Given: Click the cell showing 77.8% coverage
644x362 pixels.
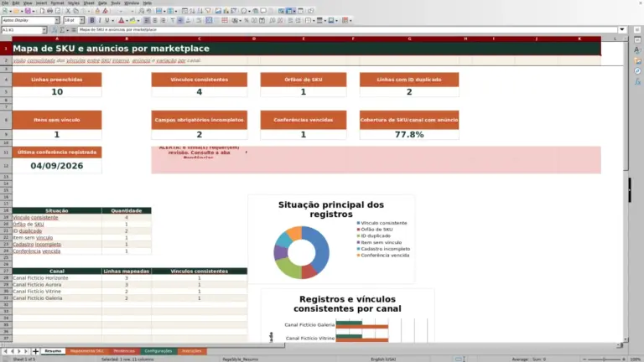Looking at the screenshot, I should 409,135.
